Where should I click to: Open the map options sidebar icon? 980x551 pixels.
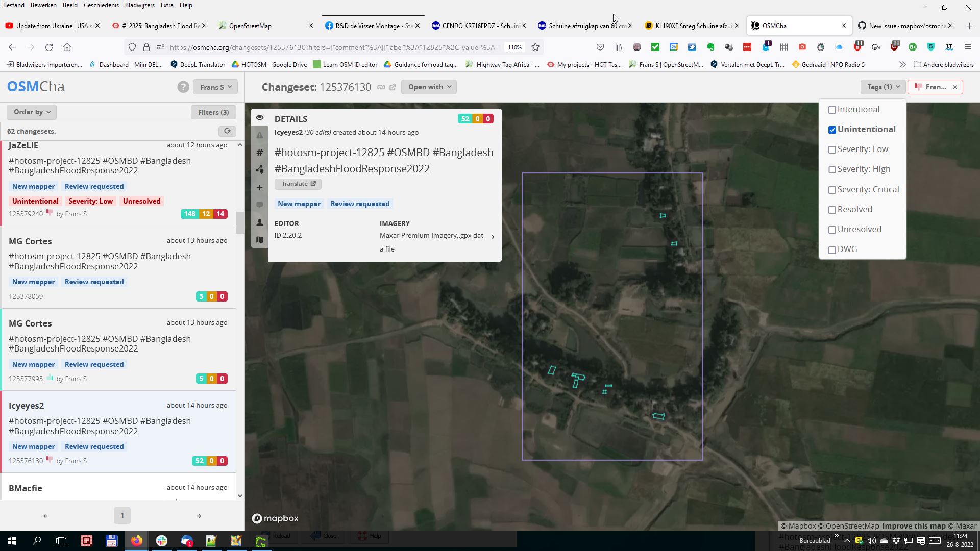260,240
